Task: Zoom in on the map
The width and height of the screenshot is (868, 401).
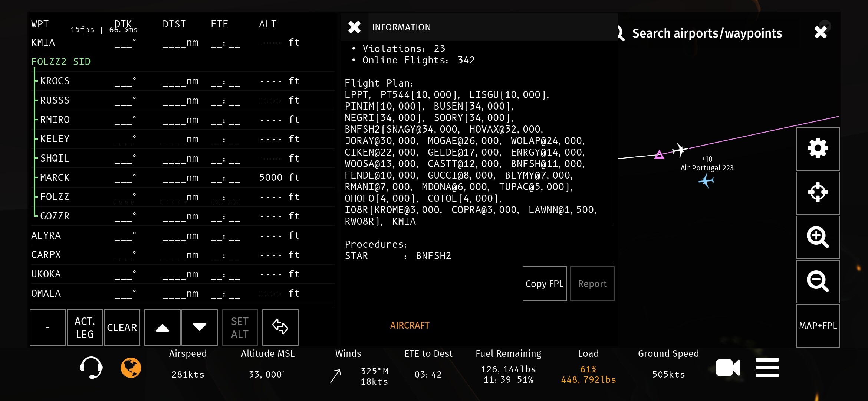Action: (818, 237)
